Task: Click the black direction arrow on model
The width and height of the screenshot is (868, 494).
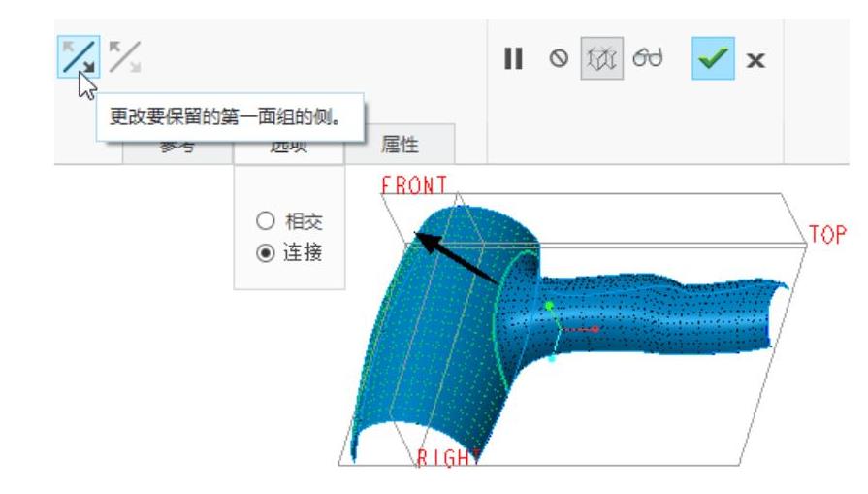Action: click(456, 258)
